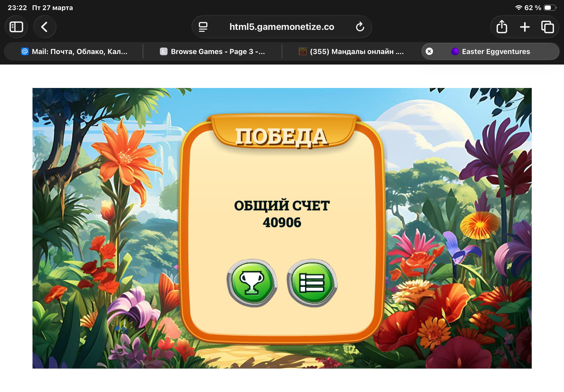Focus the html5.gamemonetize.co address field
The width and height of the screenshot is (564, 392).
282,27
